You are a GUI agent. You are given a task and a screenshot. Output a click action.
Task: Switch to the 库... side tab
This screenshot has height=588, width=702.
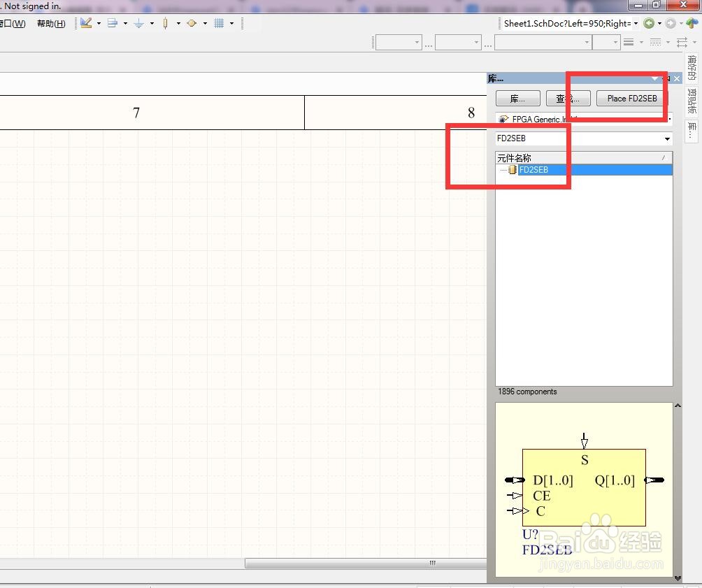tap(692, 130)
